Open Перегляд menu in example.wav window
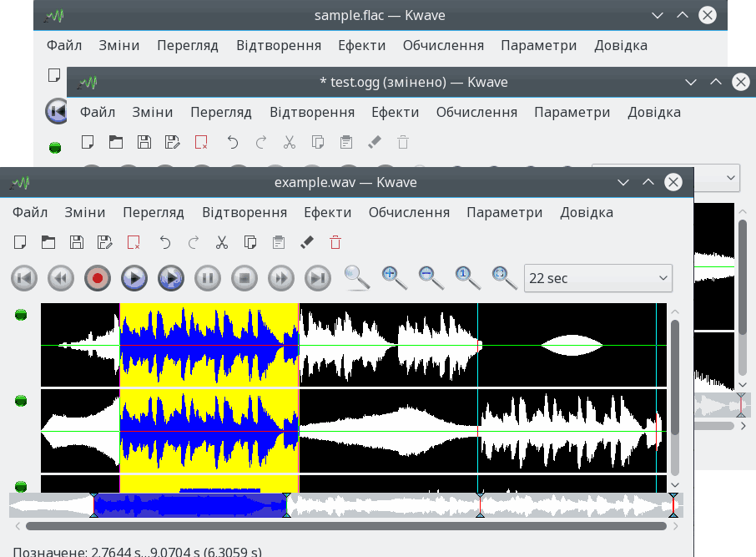This screenshot has height=557, width=756. point(154,212)
